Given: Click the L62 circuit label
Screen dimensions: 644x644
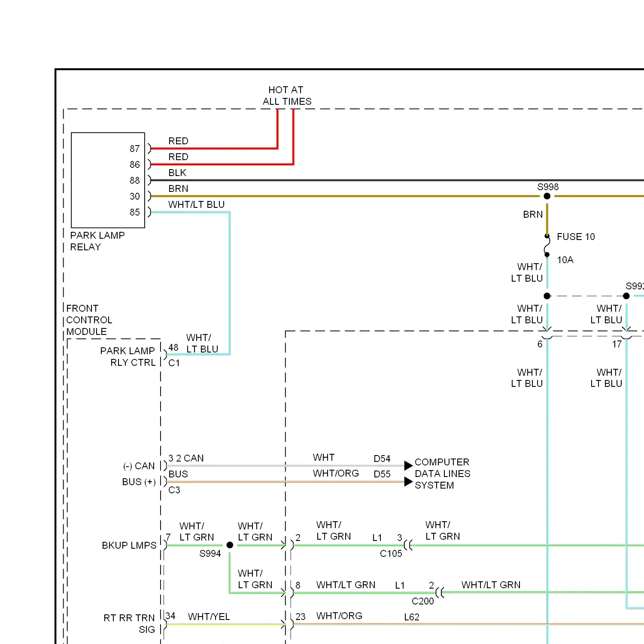Looking at the screenshot, I should (412, 617).
